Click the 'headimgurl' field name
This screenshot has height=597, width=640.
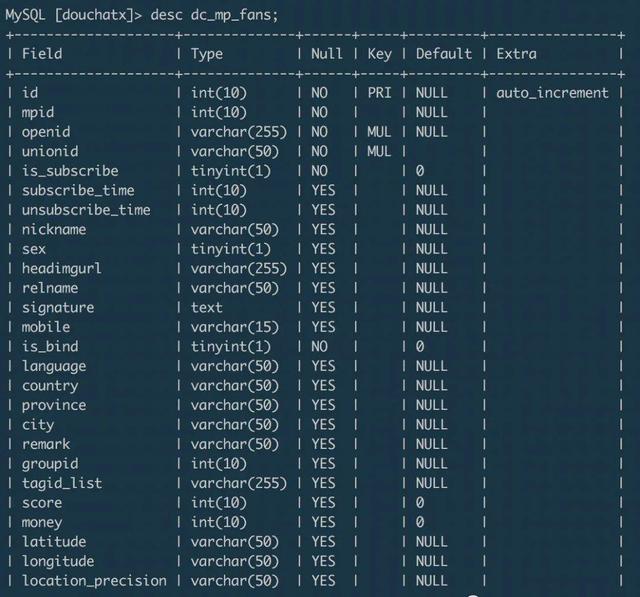(62, 268)
